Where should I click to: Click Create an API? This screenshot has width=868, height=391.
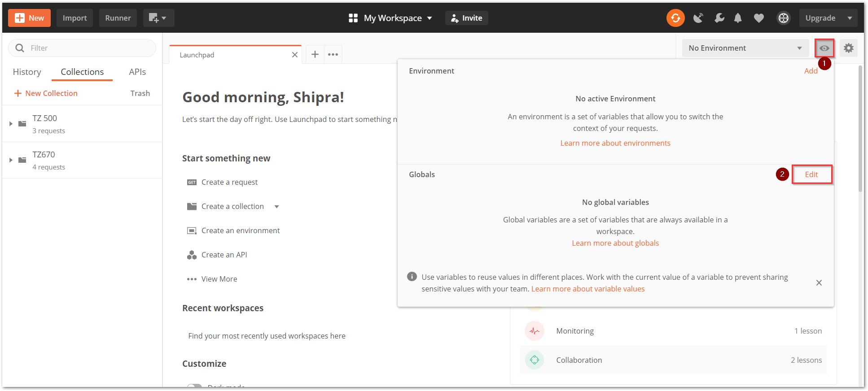click(224, 255)
